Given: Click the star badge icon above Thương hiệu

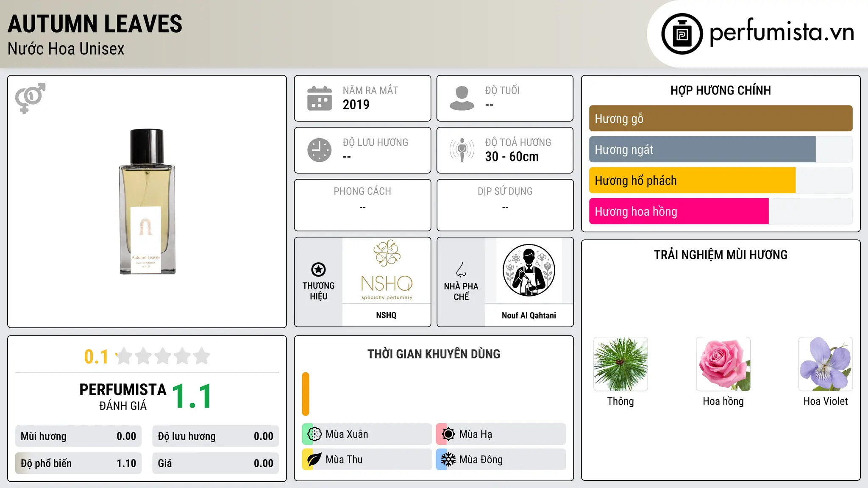Looking at the screenshot, I should [x=318, y=269].
